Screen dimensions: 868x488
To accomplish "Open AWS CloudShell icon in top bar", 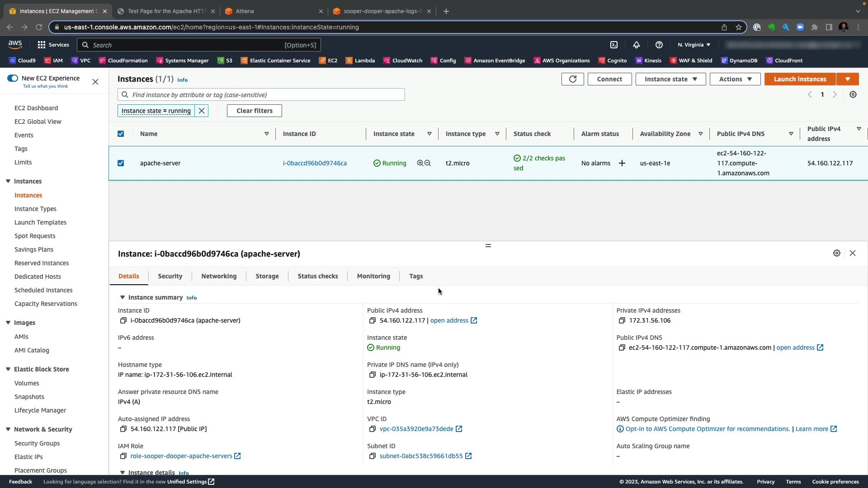I will click(x=614, y=45).
